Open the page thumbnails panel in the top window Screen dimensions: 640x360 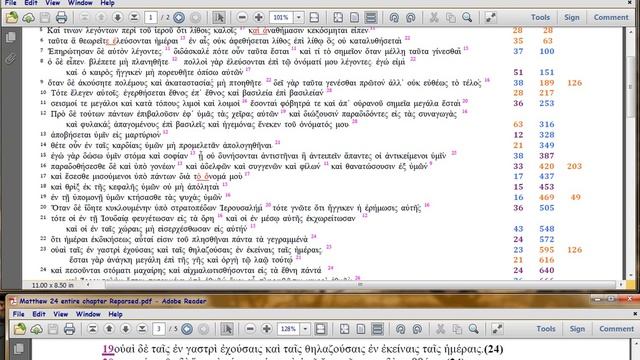pyautogui.click(x=11, y=38)
